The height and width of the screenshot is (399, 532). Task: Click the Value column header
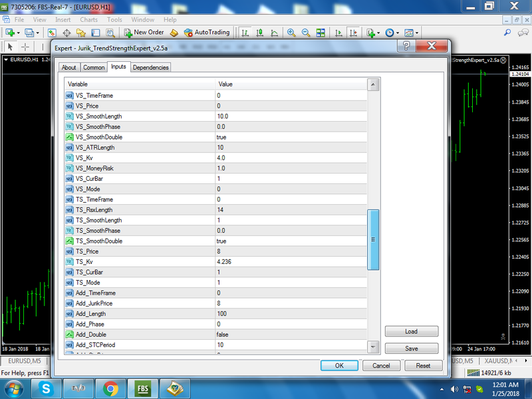291,84
